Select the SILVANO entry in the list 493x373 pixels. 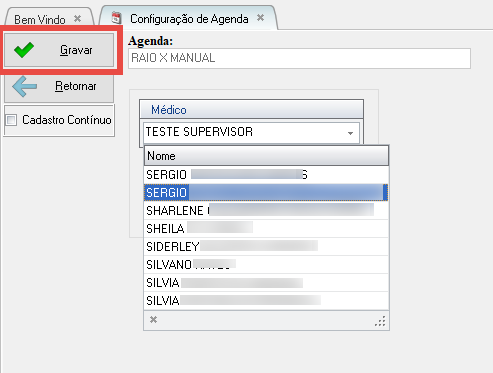click(x=266, y=264)
